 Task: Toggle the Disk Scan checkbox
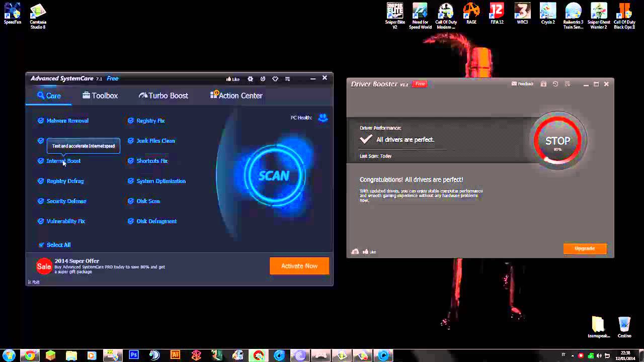pyautogui.click(x=131, y=201)
